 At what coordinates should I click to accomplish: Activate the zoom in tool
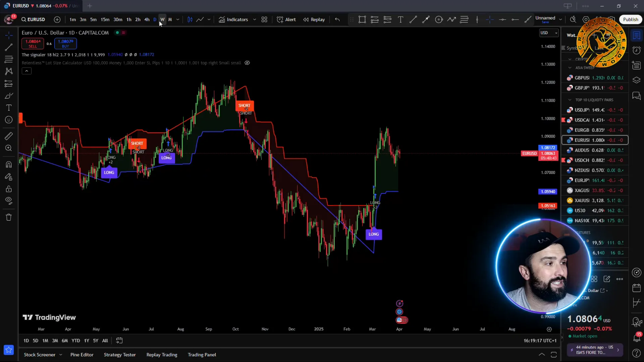coord(9,148)
